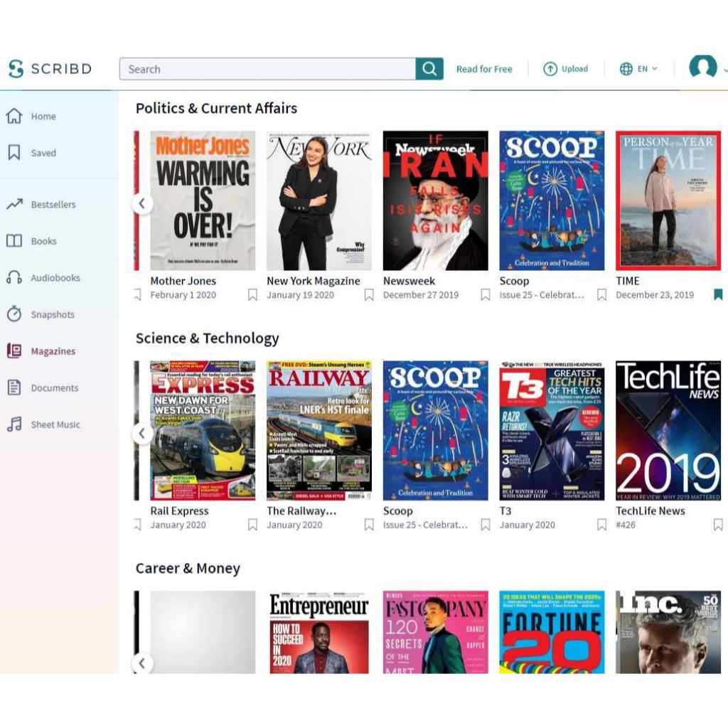Click the Upload arrow icon
The width and height of the screenshot is (728, 728).
pyautogui.click(x=550, y=69)
